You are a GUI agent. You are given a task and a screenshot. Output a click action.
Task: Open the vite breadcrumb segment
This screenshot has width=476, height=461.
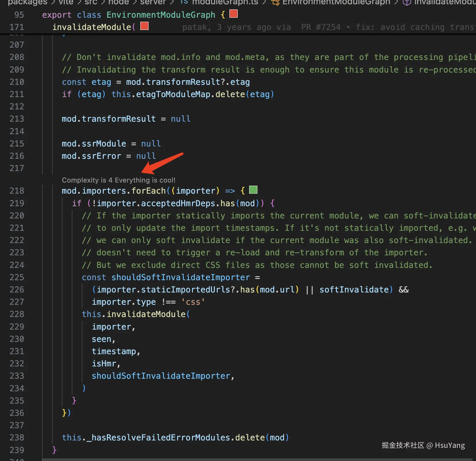66,2
